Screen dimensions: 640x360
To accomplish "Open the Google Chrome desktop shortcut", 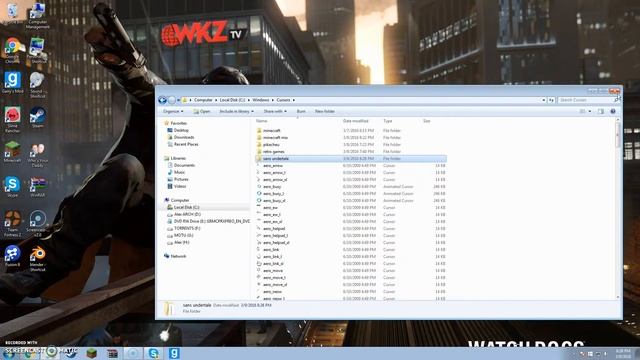I will pyautogui.click(x=12, y=51).
